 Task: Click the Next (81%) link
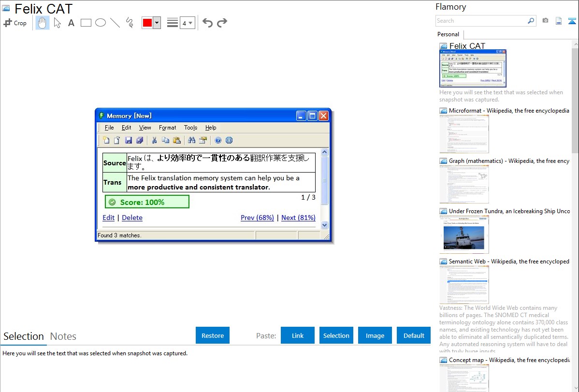pos(298,218)
